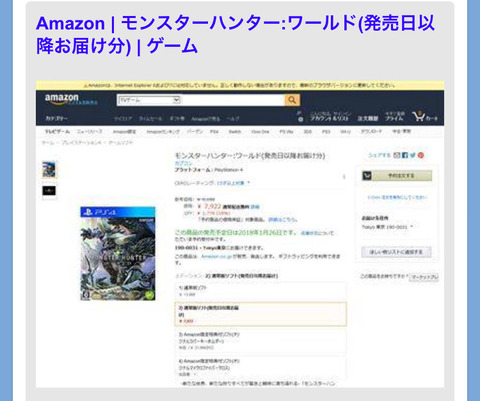The height and width of the screenshot is (401, 480).
Task: Share on Facebook icon
Action: (x=405, y=155)
